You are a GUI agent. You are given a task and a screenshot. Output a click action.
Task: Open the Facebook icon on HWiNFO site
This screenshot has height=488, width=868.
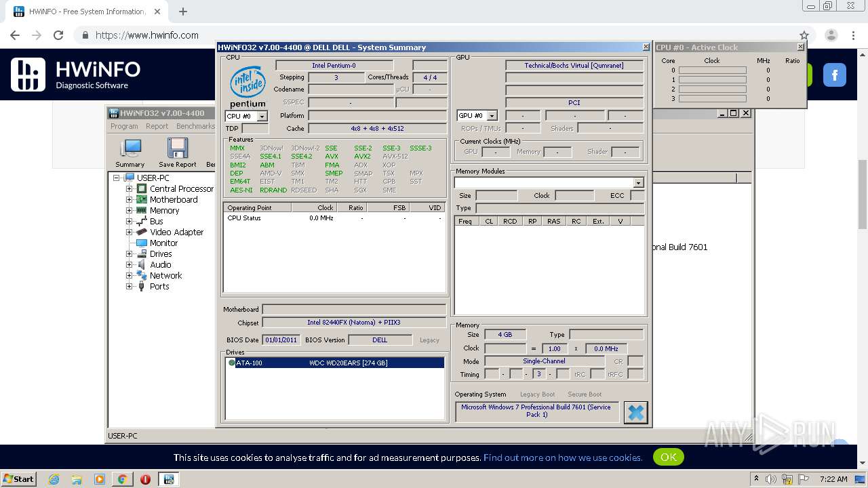click(x=835, y=75)
